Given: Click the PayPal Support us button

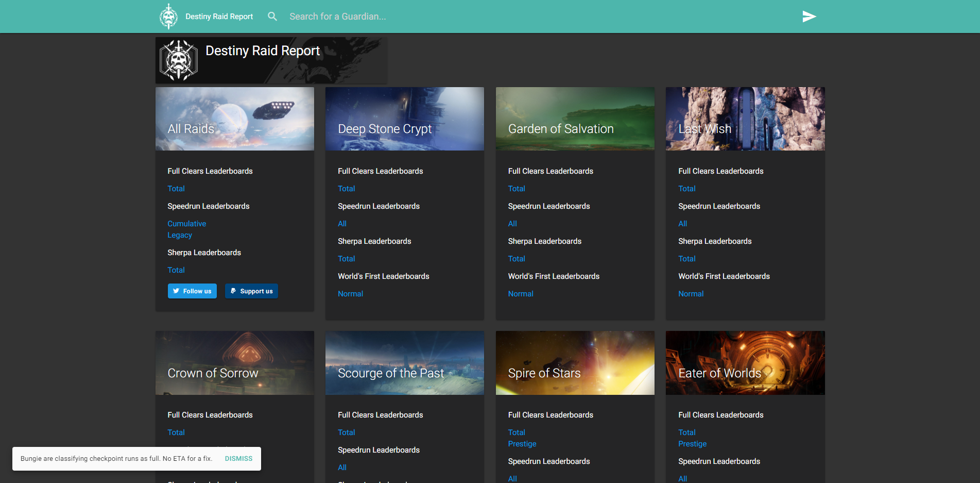Looking at the screenshot, I should coord(251,291).
